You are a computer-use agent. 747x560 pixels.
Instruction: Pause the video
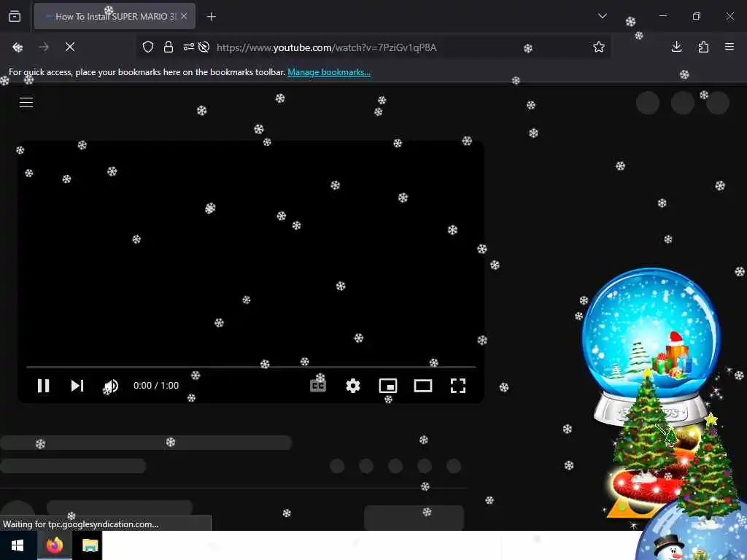pos(43,386)
